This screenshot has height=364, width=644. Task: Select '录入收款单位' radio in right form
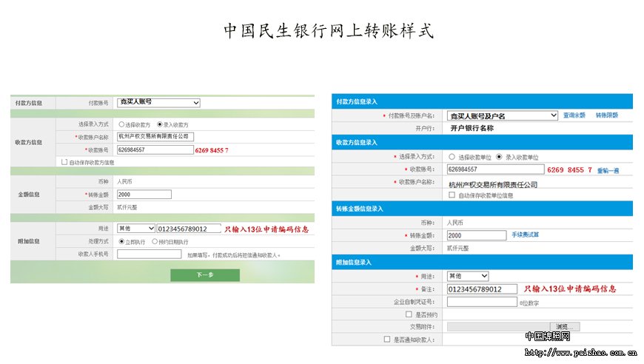(499, 157)
